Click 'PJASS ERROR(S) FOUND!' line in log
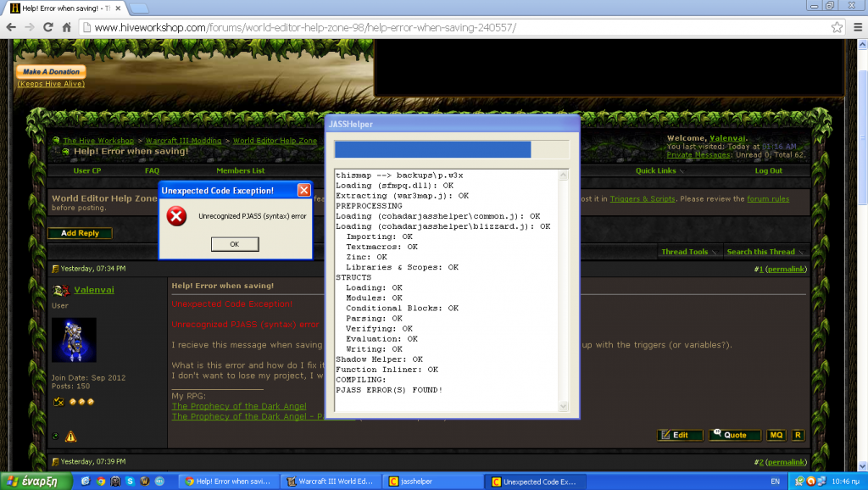 [388, 390]
